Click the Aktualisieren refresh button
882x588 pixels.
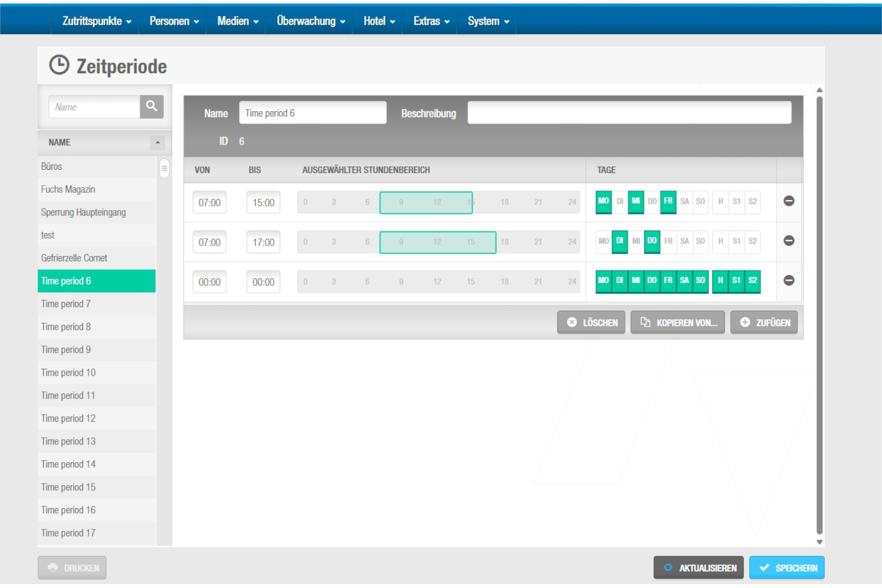click(698, 568)
